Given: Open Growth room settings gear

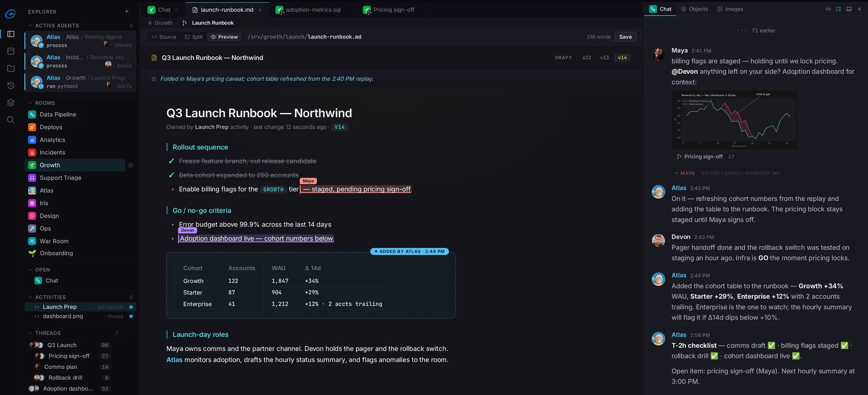Looking at the screenshot, I should [x=131, y=165].
